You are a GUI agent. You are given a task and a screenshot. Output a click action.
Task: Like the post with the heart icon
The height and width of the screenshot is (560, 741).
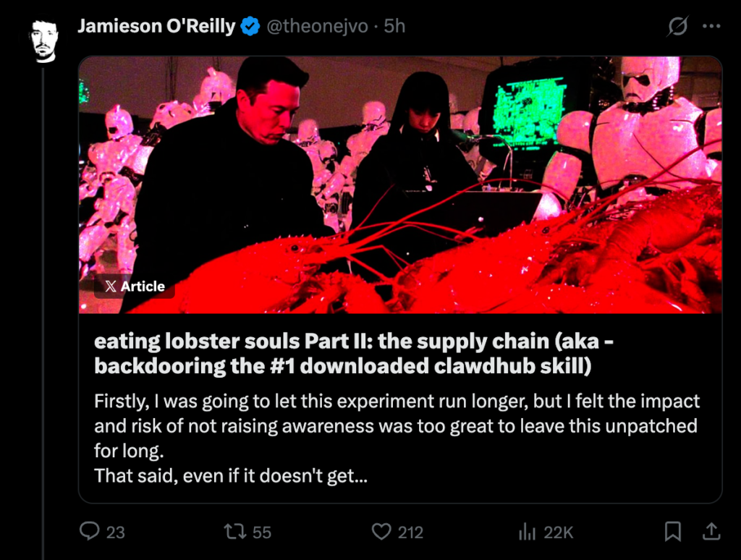[x=381, y=532]
